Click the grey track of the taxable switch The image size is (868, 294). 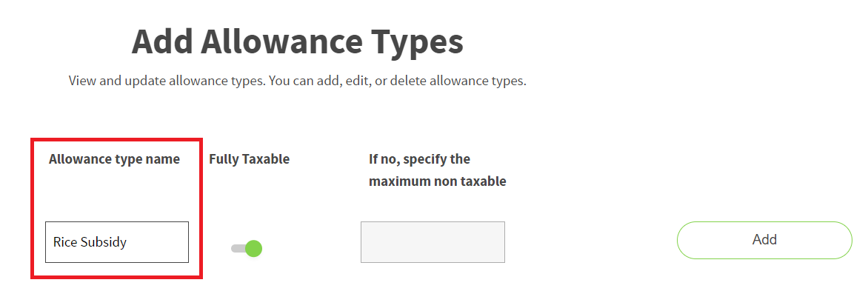click(238, 249)
